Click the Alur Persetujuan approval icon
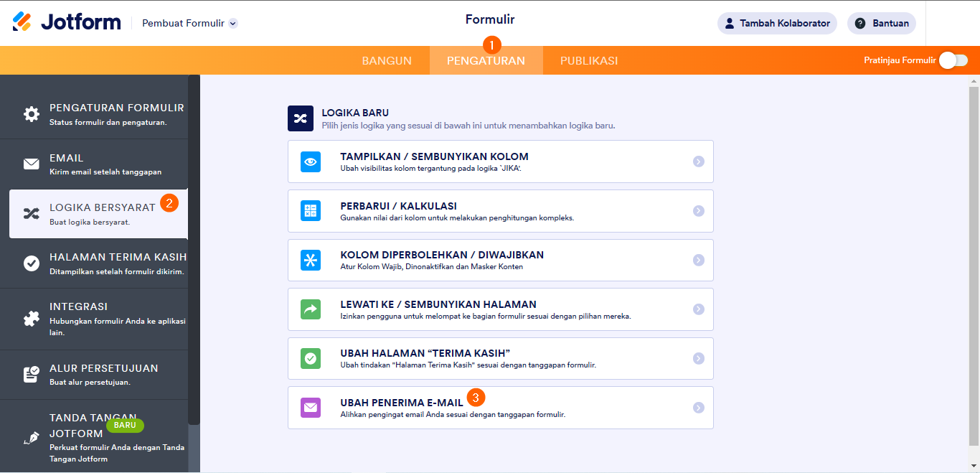Screen dimensions: 980x473 [32, 375]
